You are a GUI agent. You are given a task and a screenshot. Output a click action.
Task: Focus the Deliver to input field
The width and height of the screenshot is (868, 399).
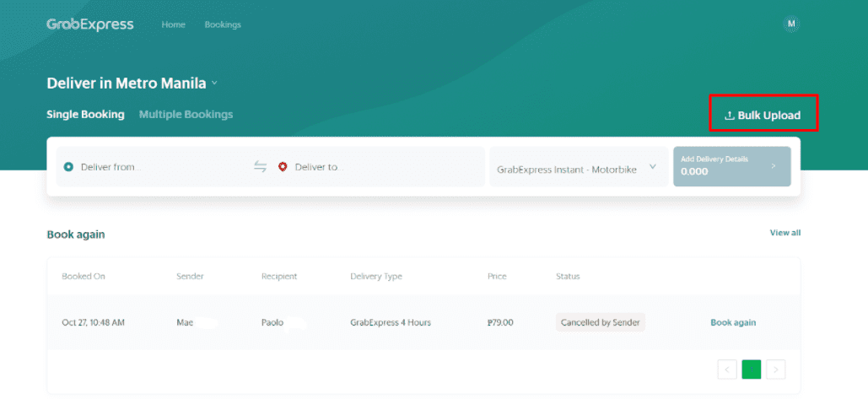pos(381,166)
